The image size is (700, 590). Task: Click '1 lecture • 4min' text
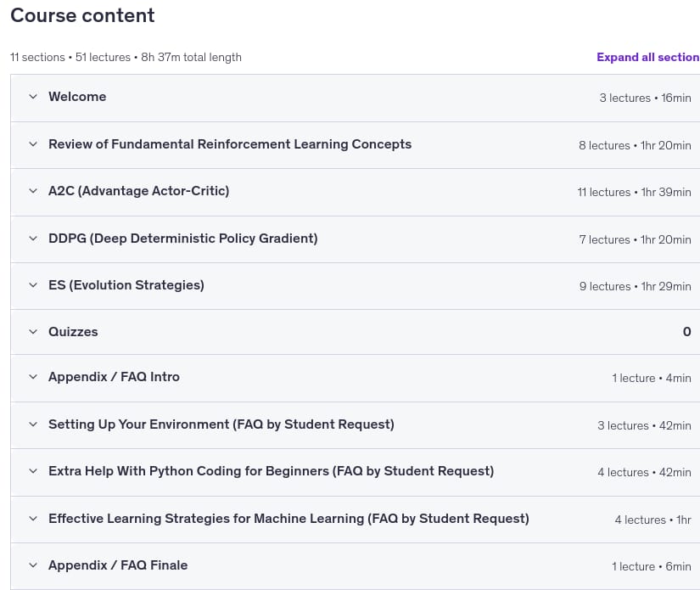[652, 378]
